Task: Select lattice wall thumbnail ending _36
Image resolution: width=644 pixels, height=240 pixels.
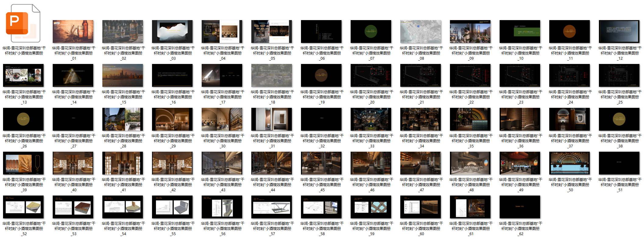Action: pyautogui.click(x=520, y=119)
